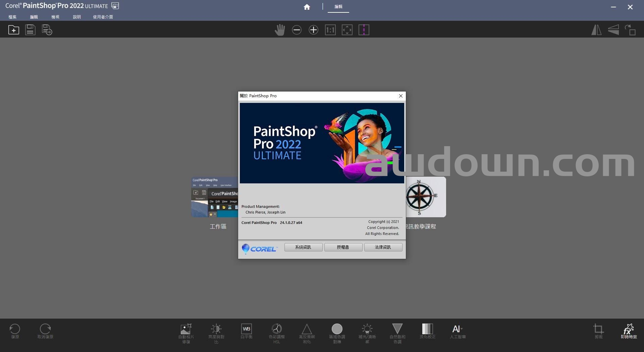
Task: Click the fit-to-window zoom icon
Action: click(x=347, y=30)
